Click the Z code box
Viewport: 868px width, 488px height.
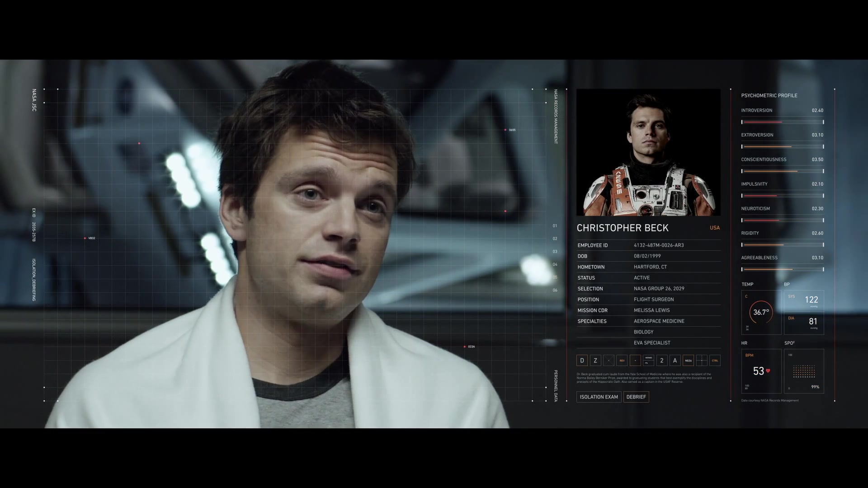point(595,361)
